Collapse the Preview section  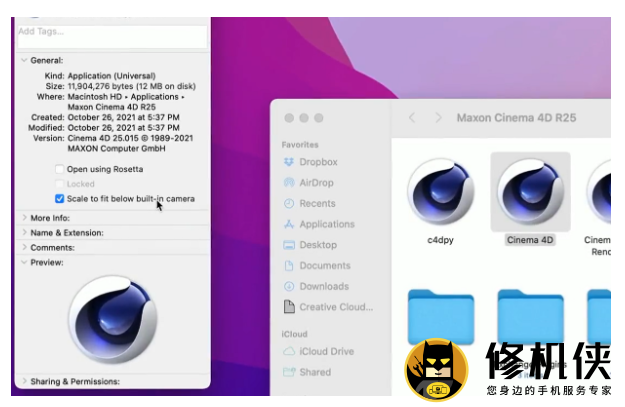[x=24, y=262]
